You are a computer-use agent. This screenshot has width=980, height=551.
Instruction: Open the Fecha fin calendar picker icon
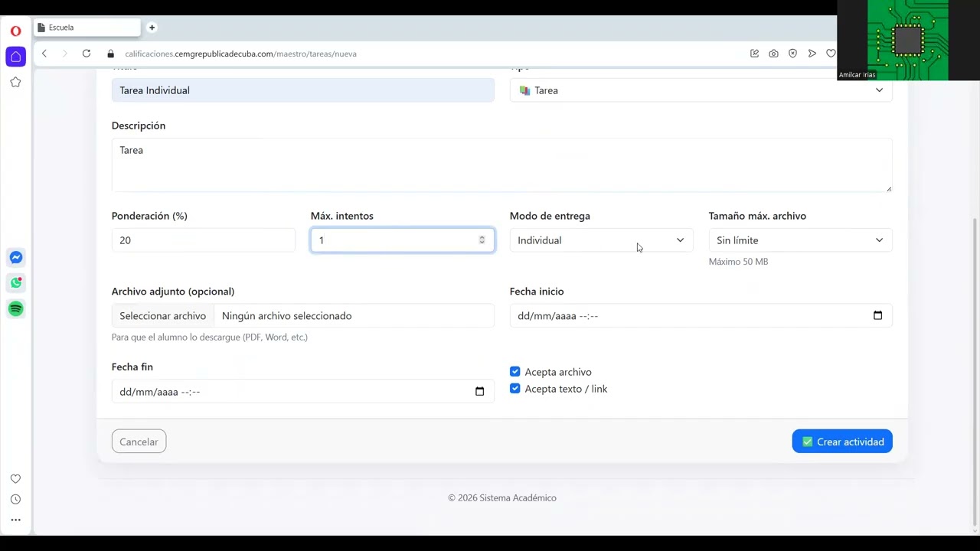coord(479,391)
